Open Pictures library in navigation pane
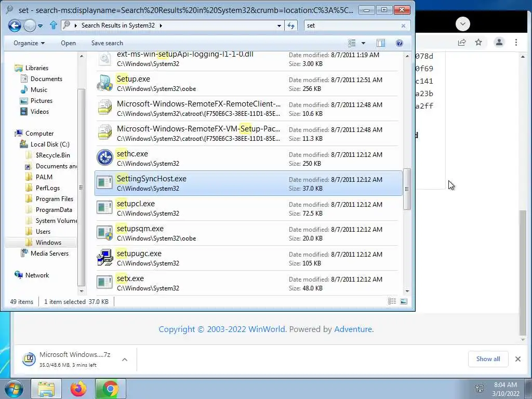This screenshot has height=399, width=532. pos(42,101)
